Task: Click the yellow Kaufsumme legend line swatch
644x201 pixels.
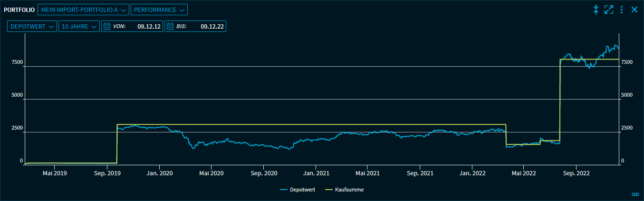Action: tap(330, 190)
